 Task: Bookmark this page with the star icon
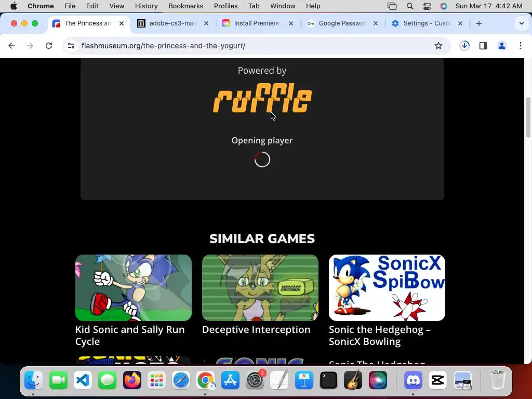point(438,46)
